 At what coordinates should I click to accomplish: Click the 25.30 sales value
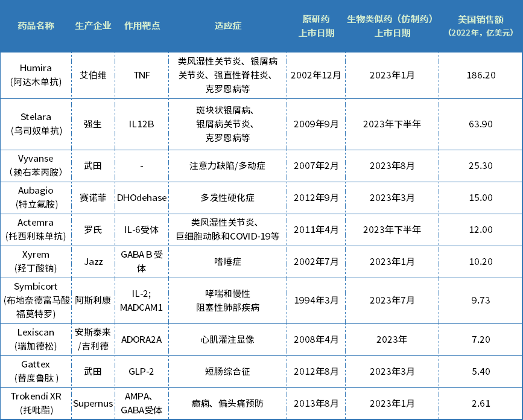point(481,165)
